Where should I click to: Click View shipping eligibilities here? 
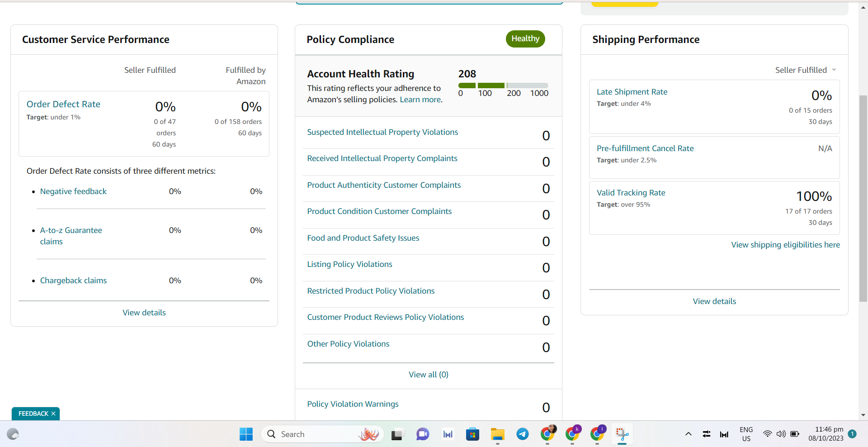coord(786,245)
